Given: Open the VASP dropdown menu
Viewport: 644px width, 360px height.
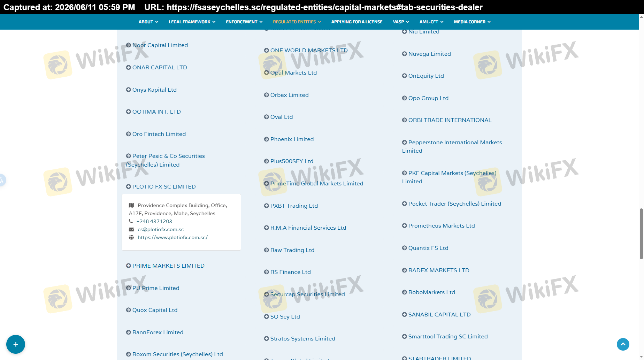Looking at the screenshot, I should (401, 22).
